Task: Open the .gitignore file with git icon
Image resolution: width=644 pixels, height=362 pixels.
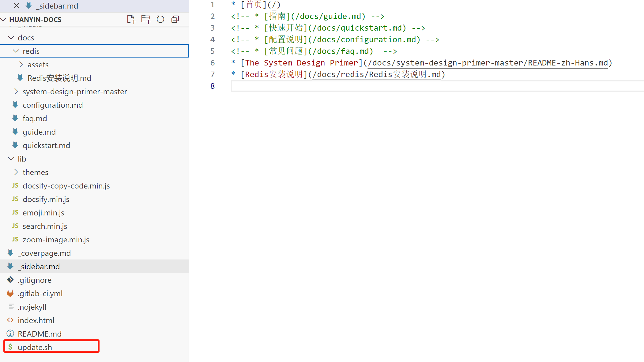Action: [x=35, y=280]
